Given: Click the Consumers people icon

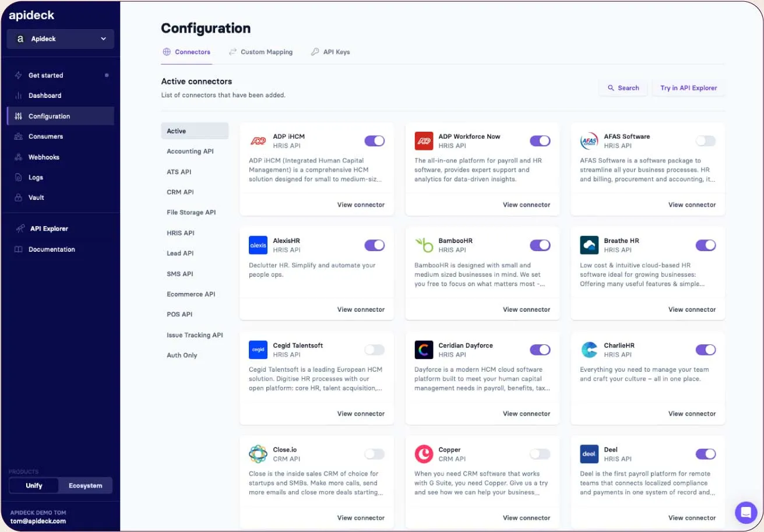Looking at the screenshot, I should coord(19,136).
